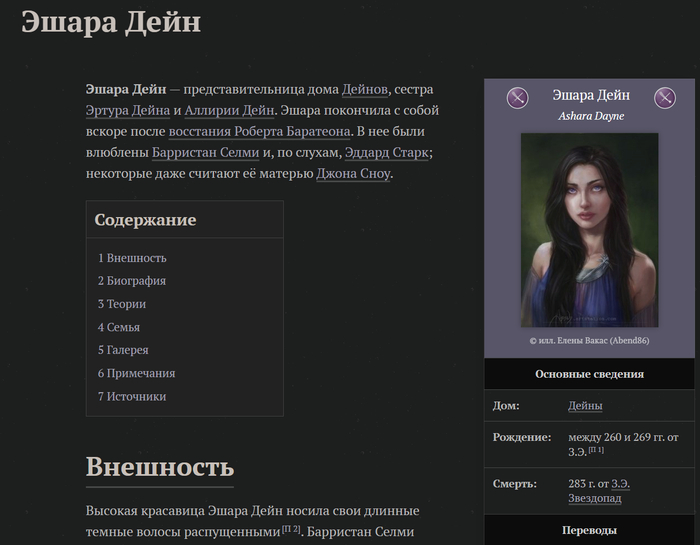Click footnote П 2 in Внешность section
This screenshot has height=545, width=700.
pos(291,529)
